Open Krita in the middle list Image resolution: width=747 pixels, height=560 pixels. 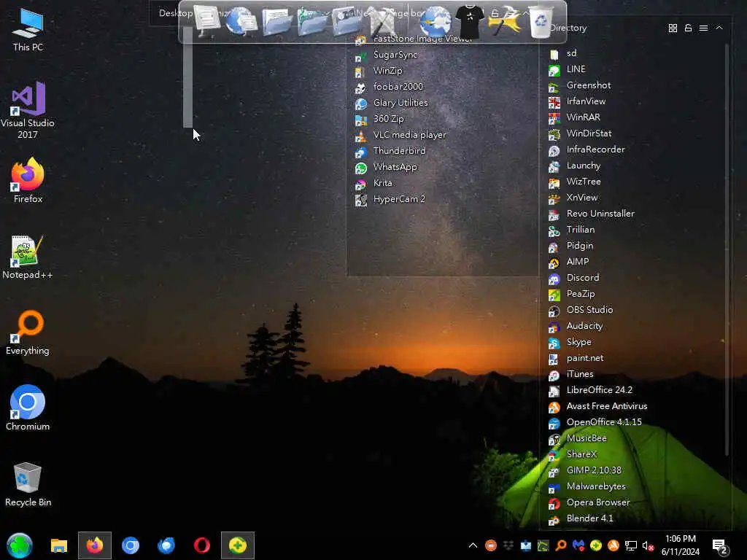(x=373, y=183)
